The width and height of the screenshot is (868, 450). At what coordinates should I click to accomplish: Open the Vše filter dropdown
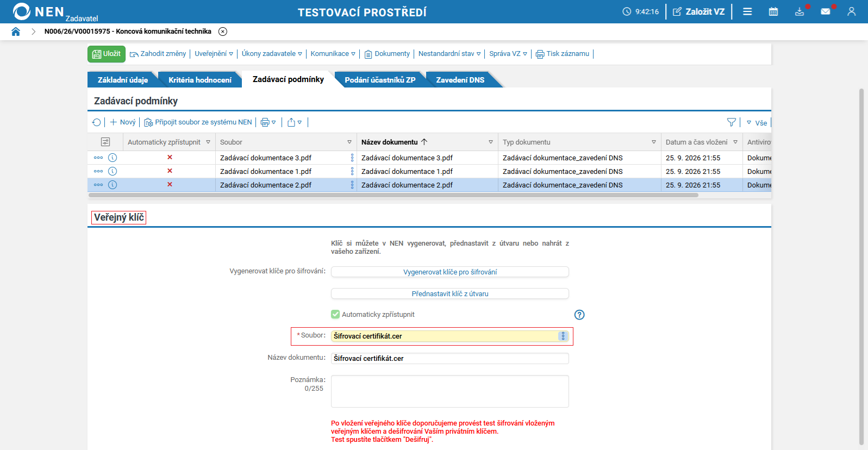[757, 123]
